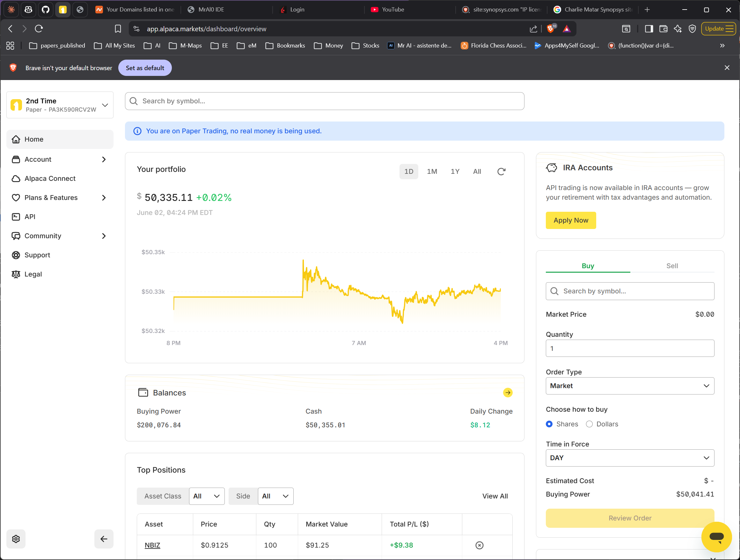Click the order panel symbol search field
The width and height of the screenshot is (740, 560).
pos(630,291)
